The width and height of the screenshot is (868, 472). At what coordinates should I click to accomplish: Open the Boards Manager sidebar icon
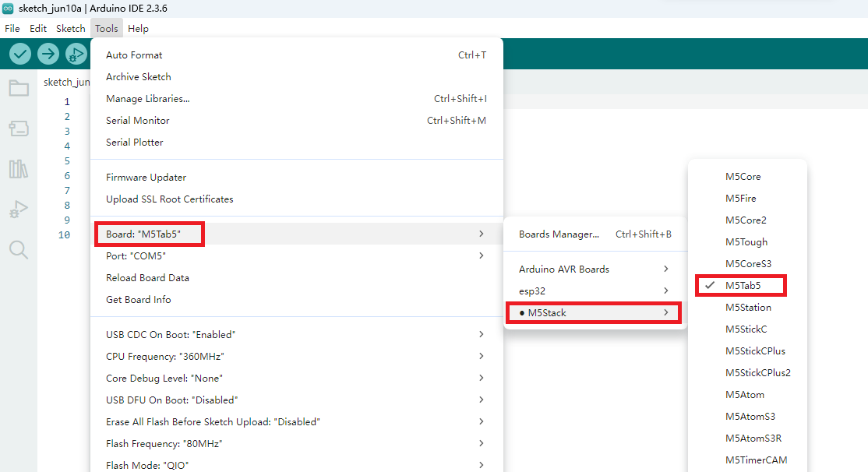19,129
